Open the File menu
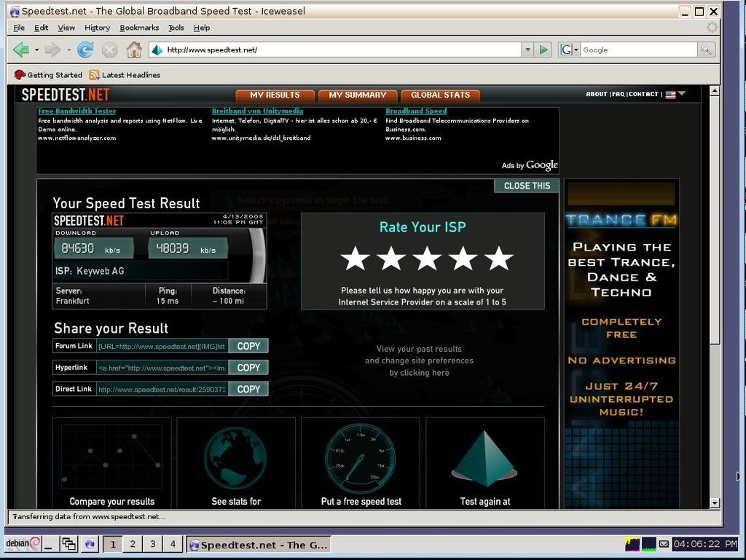Viewport: 746px width, 560px height. (19, 28)
